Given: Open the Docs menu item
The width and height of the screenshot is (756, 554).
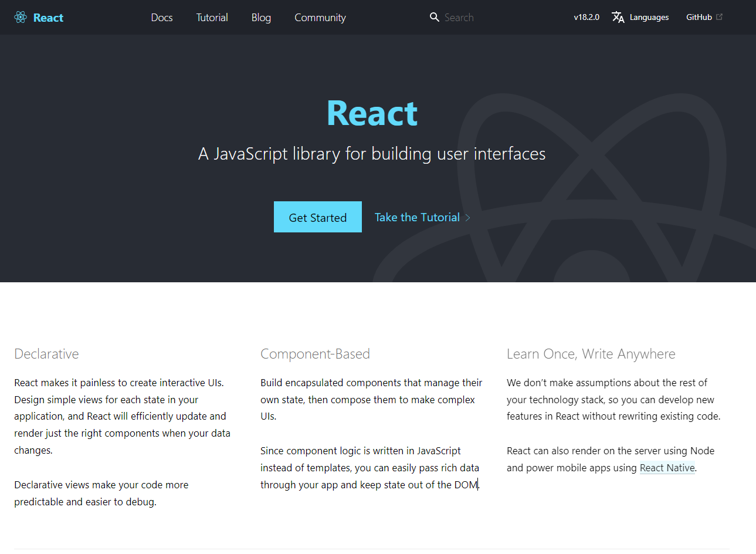Looking at the screenshot, I should coord(162,18).
